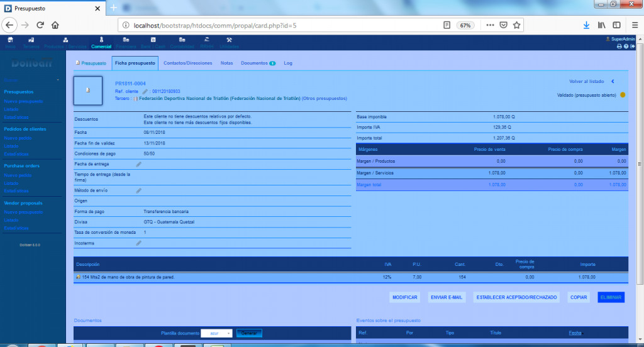
Task: Open Federación Deportiva Nacional de Triatlón third-party link
Action: click(219, 99)
